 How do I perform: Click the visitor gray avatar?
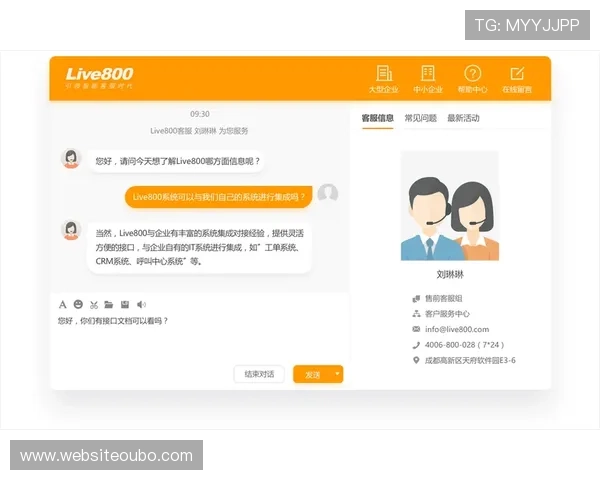click(328, 194)
